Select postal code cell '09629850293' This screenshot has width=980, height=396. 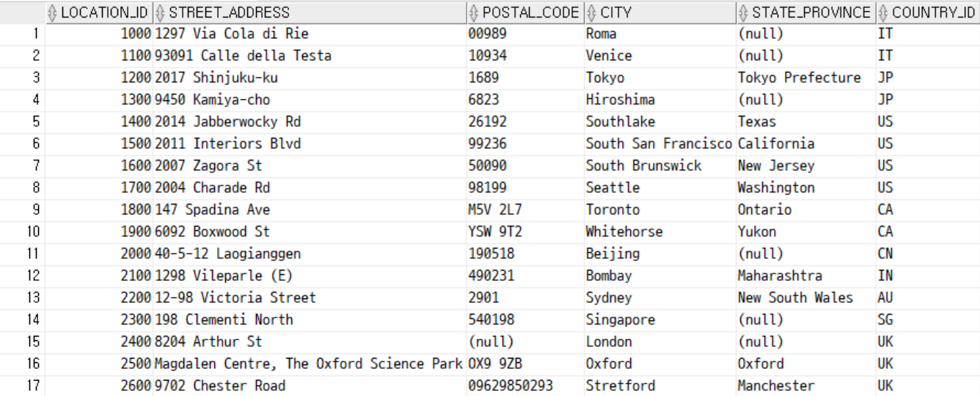pyautogui.click(x=525, y=386)
